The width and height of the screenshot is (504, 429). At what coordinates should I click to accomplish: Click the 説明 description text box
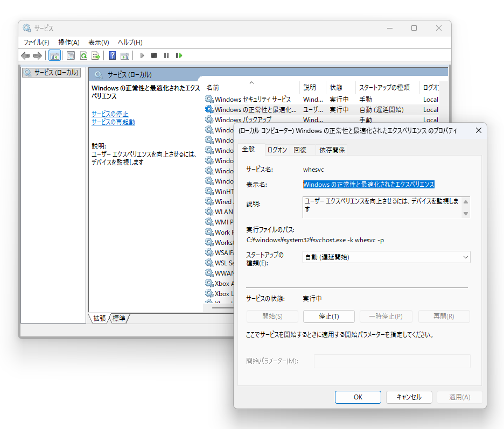(382, 207)
